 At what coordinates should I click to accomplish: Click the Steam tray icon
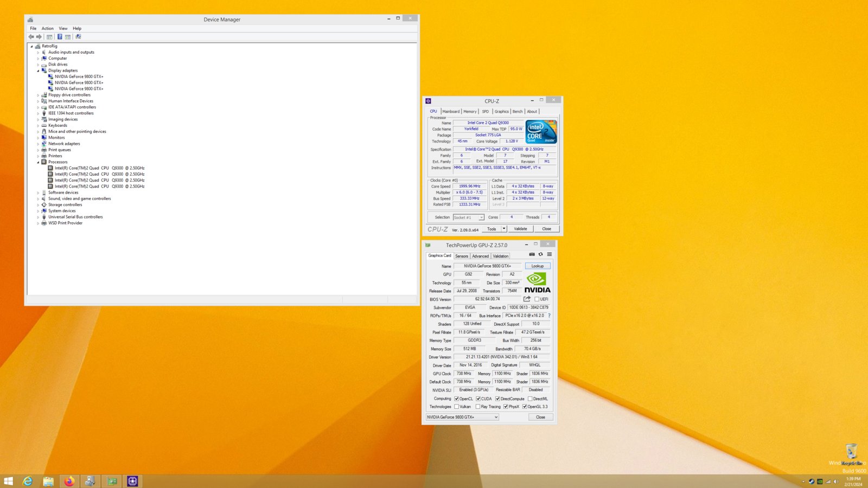click(x=812, y=481)
